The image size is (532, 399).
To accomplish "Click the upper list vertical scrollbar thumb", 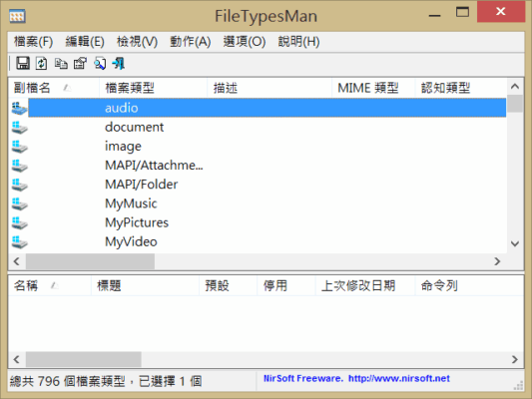I will 515,104.
